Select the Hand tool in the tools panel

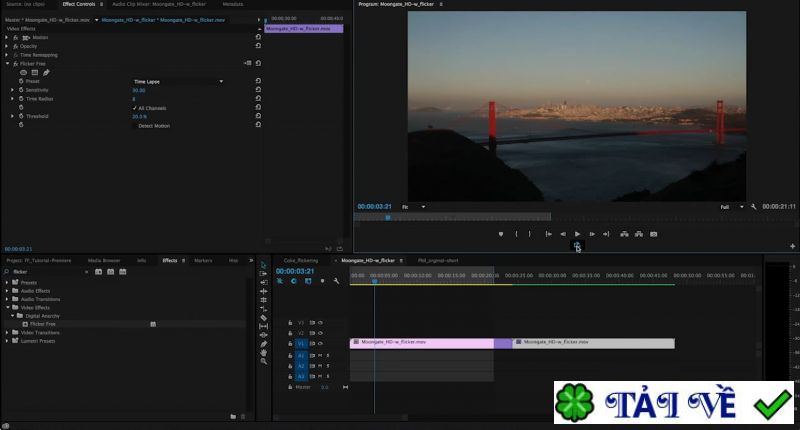tap(263, 352)
